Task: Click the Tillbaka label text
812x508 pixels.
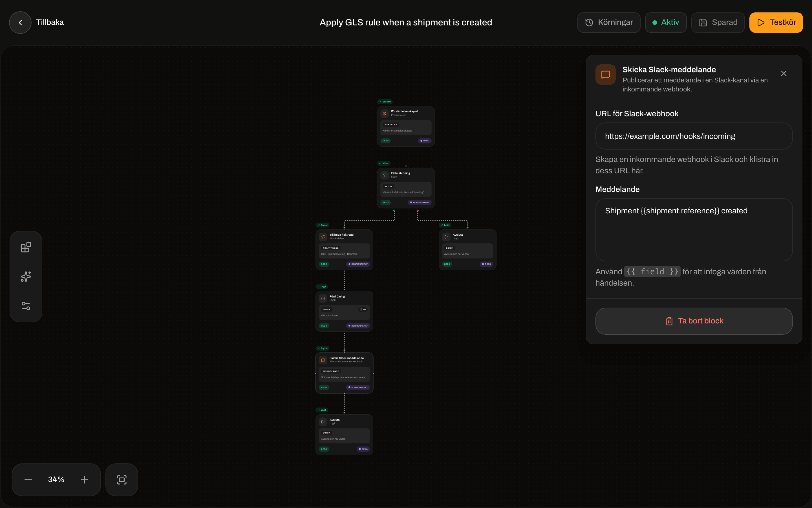Action: [x=50, y=23]
